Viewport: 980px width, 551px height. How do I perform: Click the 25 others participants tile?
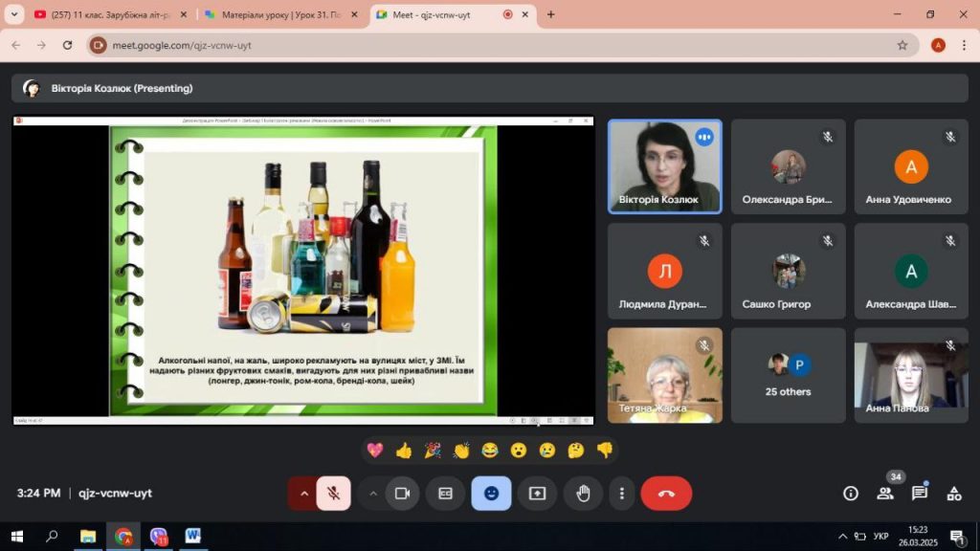[x=788, y=375]
